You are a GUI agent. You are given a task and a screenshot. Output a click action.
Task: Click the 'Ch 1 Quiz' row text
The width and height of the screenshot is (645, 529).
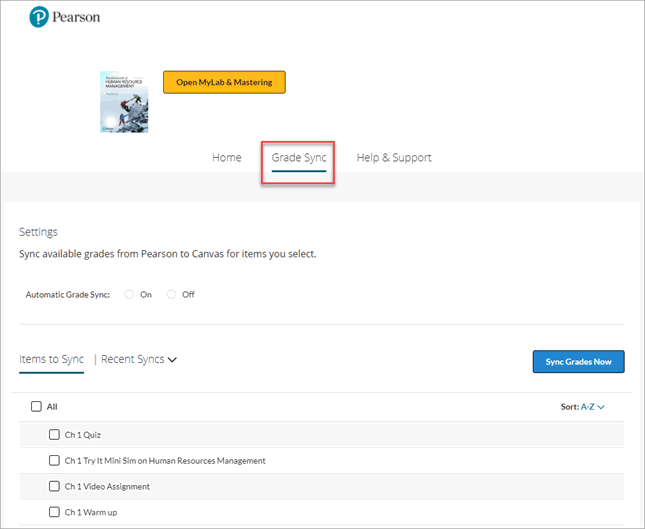coord(83,435)
